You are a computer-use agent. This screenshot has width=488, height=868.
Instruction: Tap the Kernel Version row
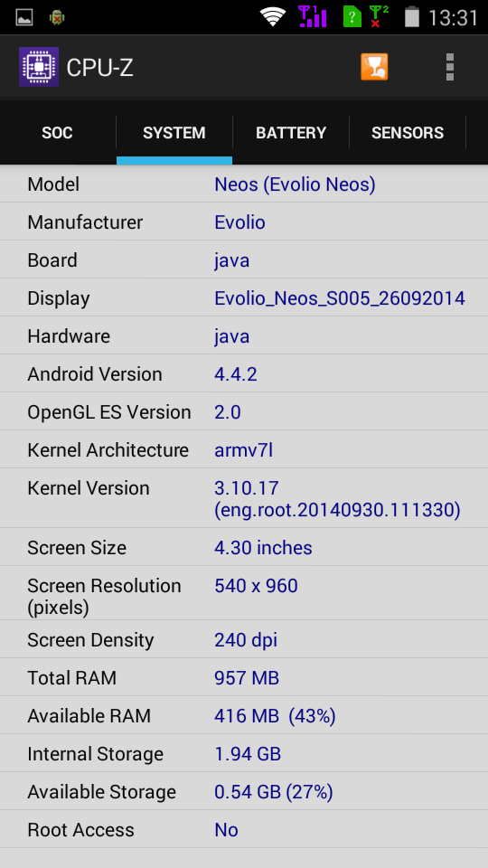point(244,498)
